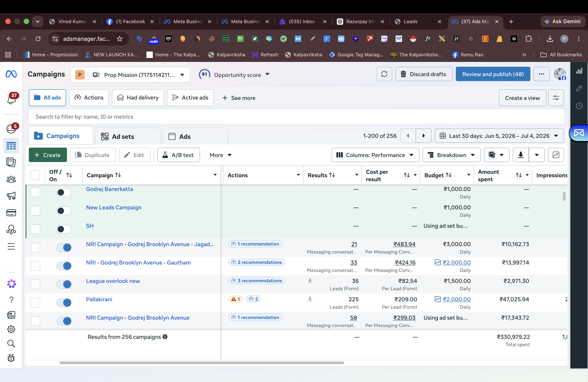Screen dimensions: 588x382
Task: Click Discard drafts button
Action: click(x=424, y=74)
